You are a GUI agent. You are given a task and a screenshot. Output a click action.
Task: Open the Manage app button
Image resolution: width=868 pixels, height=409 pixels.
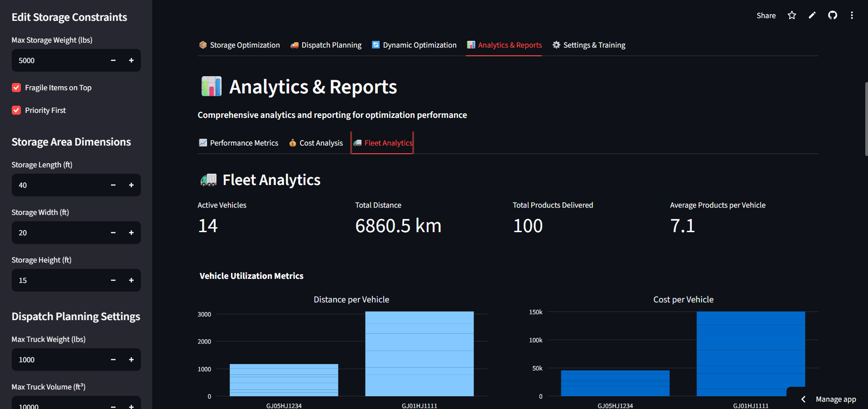[x=835, y=399]
